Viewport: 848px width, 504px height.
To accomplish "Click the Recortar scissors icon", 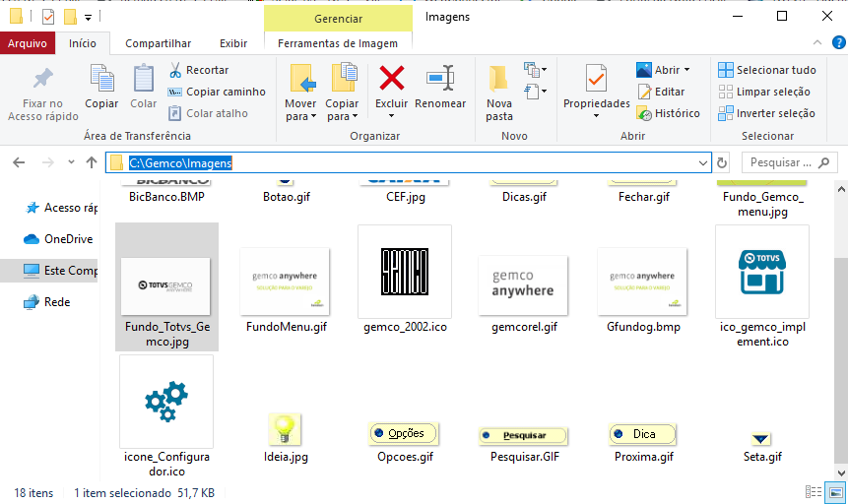I will pyautogui.click(x=175, y=70).
